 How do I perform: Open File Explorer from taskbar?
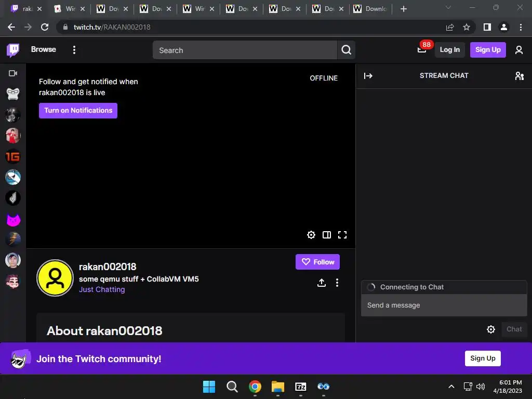[x=277, y=387]
